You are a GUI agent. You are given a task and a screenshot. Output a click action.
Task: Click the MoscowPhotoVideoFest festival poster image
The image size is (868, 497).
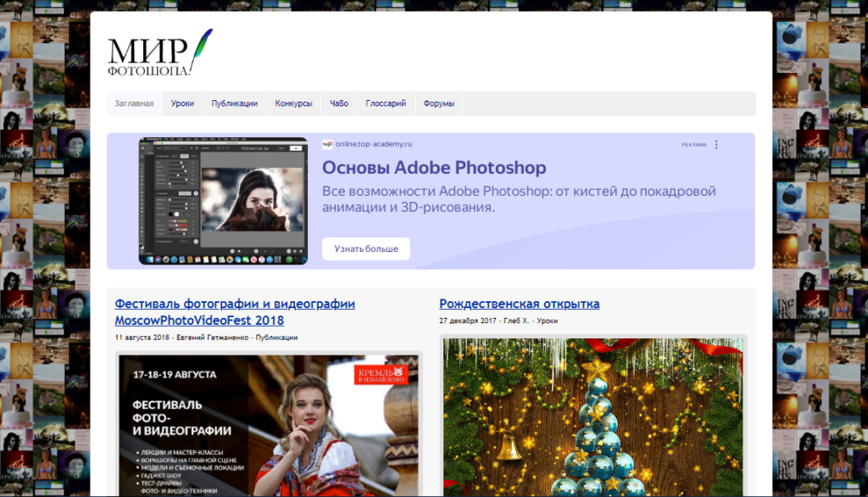(x=269, y=426)
